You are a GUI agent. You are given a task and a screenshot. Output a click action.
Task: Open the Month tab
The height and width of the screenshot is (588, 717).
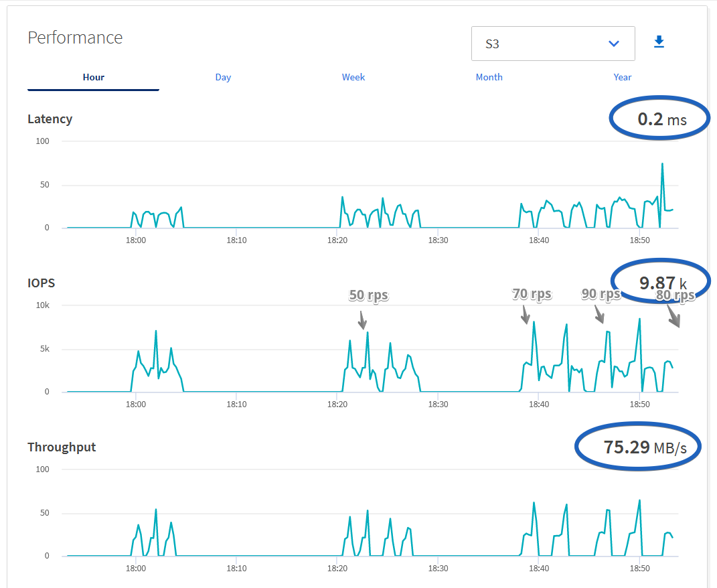489,77
